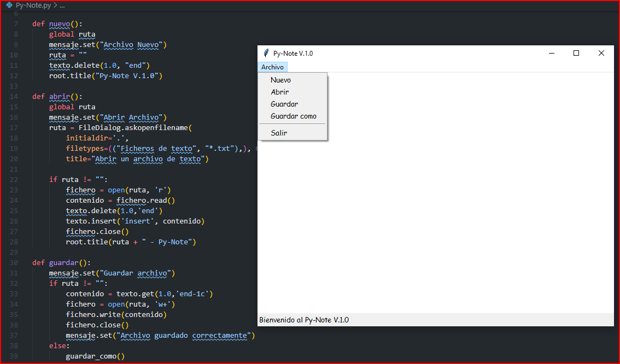Click line number 14 in the gutter
The width and height of the screenshot is (620, 364).
point(14,96)
